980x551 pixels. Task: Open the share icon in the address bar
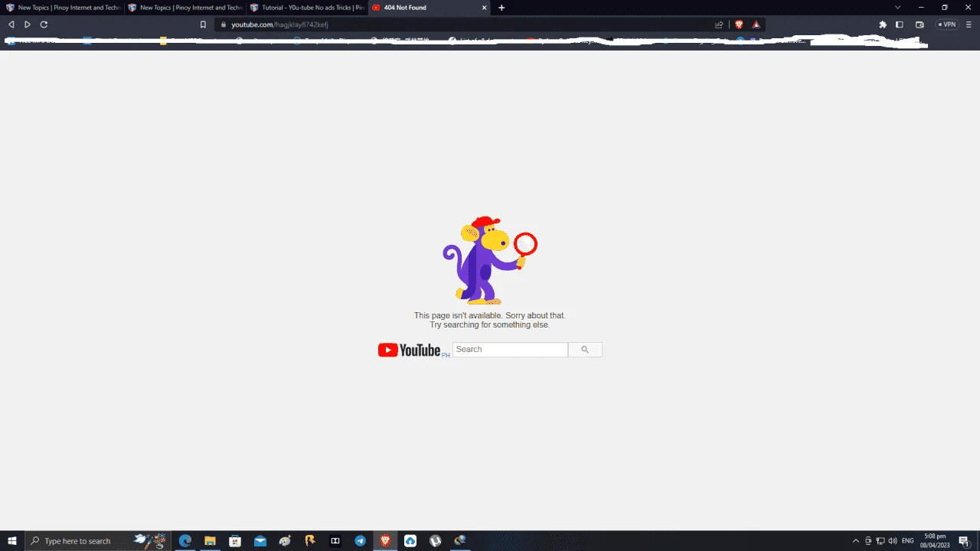(719, 24)
